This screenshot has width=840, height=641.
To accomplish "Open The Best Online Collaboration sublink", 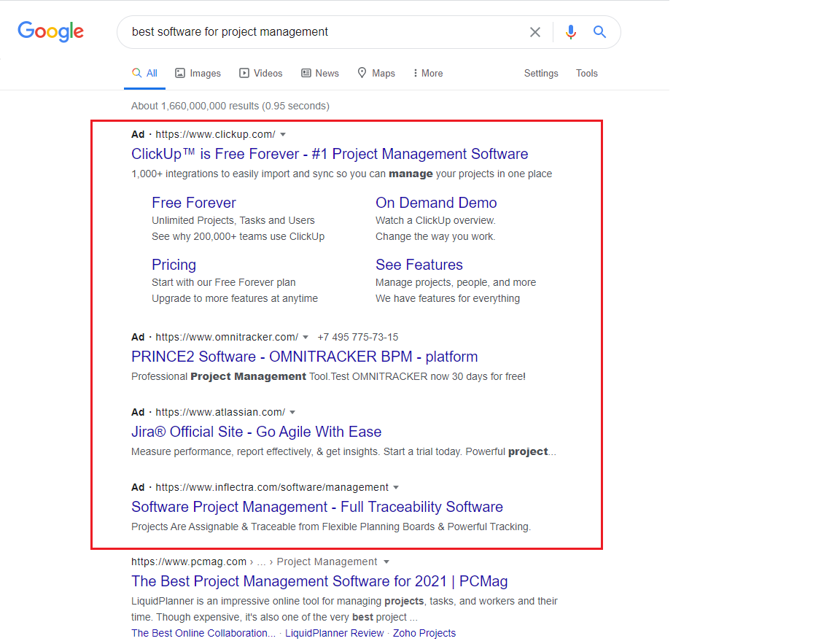I will [x=203, y=633].
